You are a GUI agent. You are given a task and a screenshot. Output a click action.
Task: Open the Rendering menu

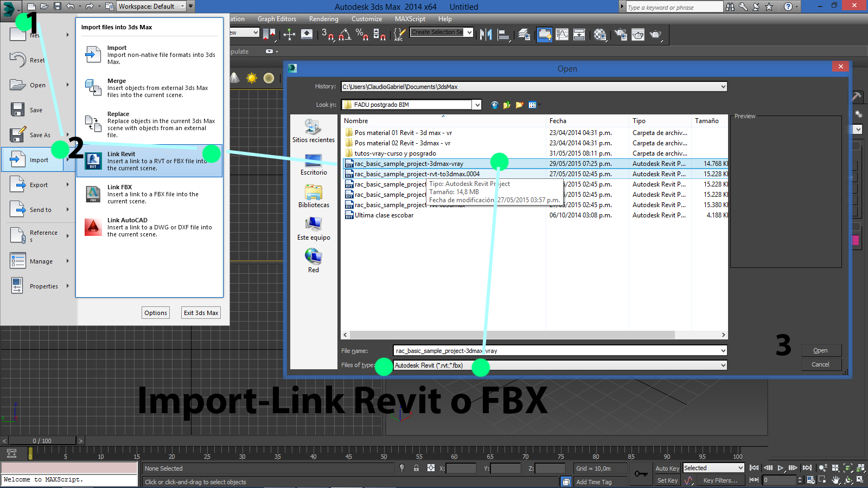[x=324, y=19]
